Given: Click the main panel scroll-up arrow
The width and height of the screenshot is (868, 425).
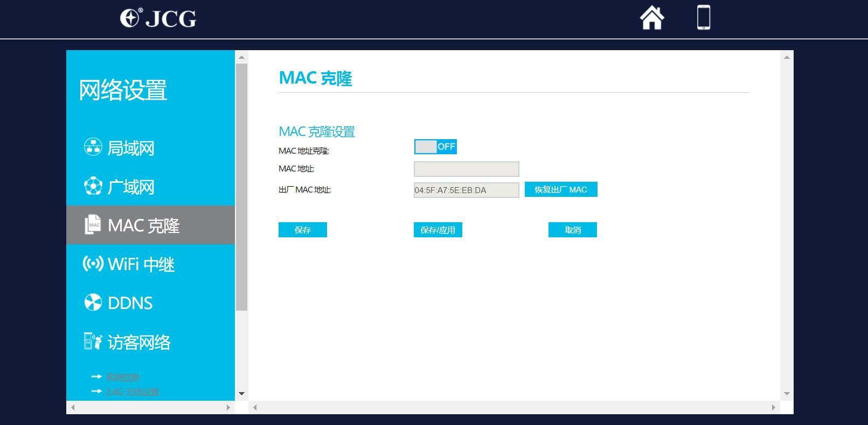Looking at the screenshot, I should point(787,57).
